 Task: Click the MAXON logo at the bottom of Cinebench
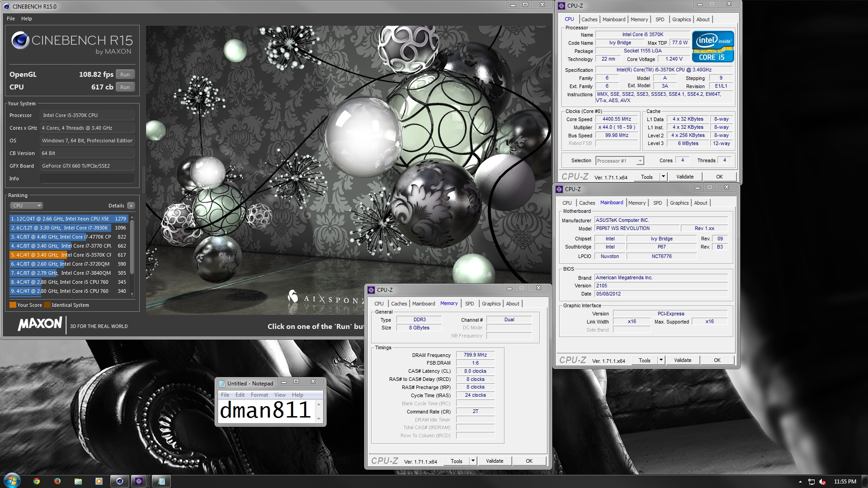[40, 324]
